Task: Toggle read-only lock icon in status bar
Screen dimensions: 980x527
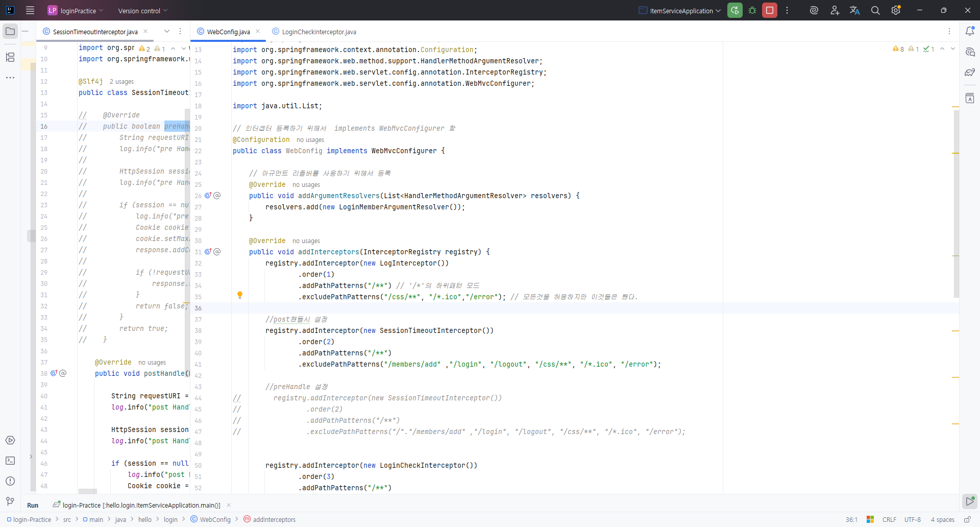Action: 967,519
